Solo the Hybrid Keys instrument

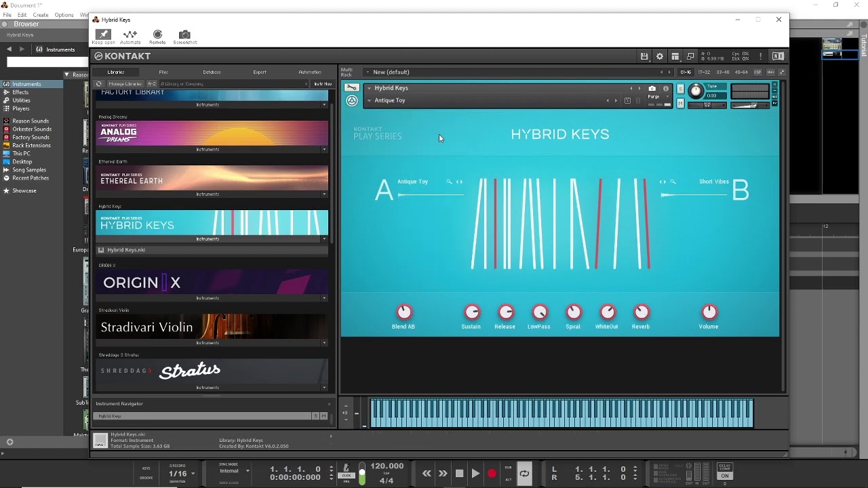click(x=680, y=89)
